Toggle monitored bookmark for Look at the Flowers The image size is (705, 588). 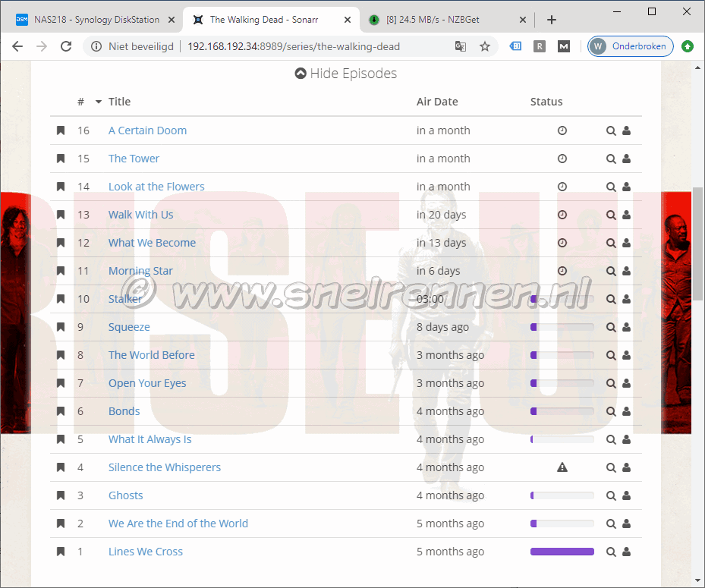[x=61, y=187]
